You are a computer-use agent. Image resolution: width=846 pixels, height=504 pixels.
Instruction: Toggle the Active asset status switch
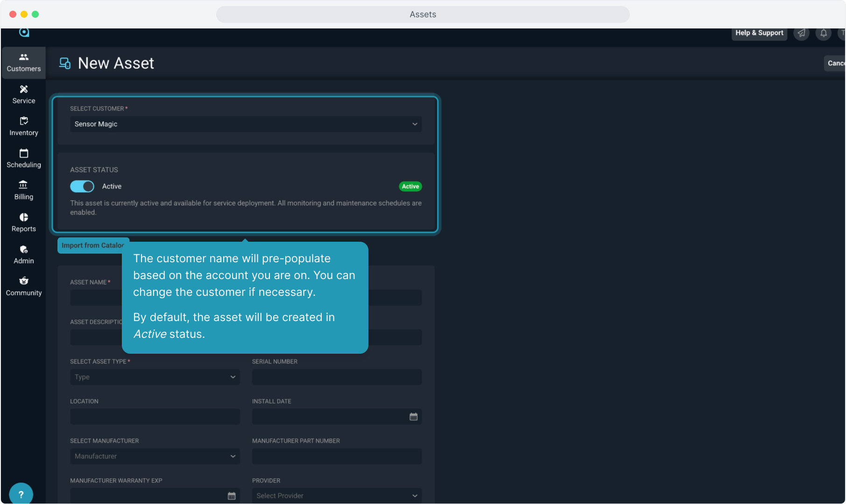click(x=82, y=186)
